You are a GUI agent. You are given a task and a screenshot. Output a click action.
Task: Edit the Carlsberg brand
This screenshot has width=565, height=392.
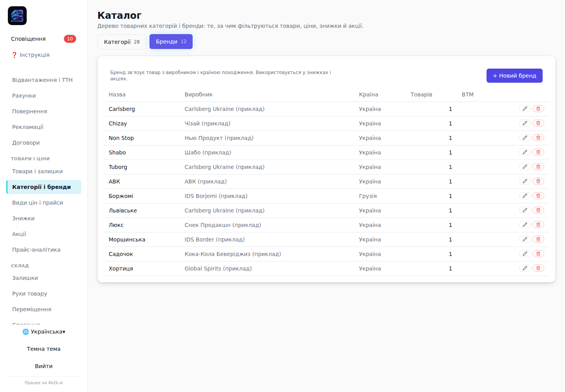(525, 109)
